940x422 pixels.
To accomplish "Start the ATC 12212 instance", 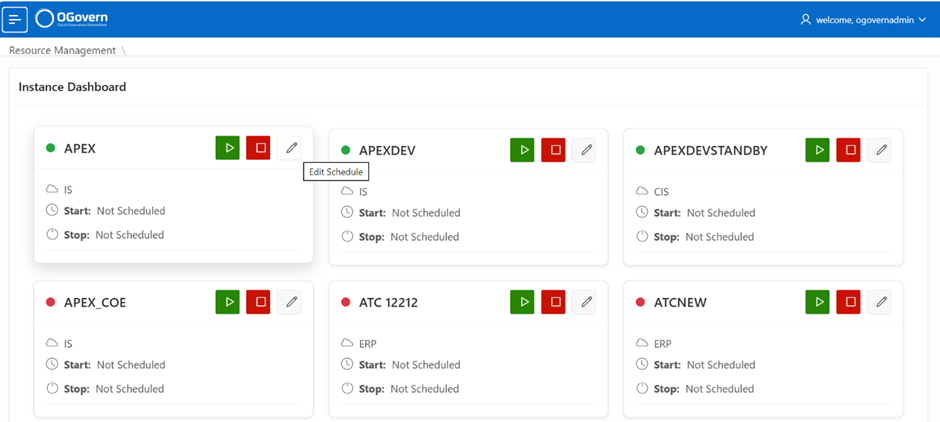I will pos(522,301).
